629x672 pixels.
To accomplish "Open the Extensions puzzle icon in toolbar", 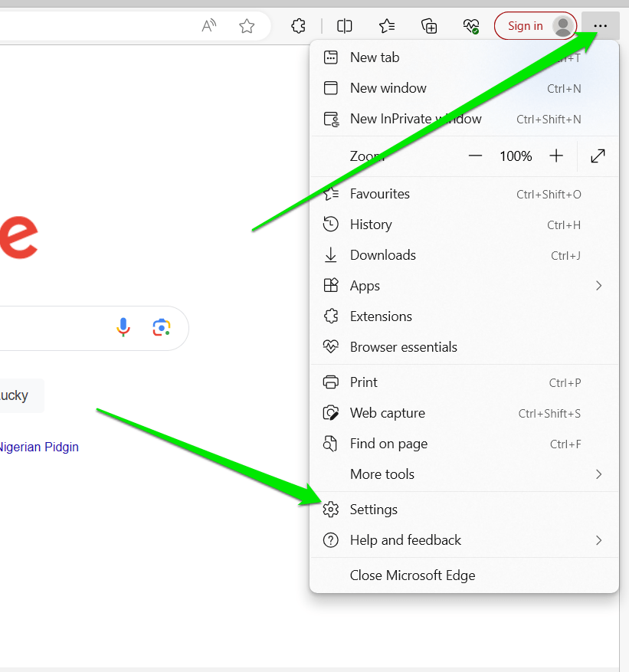I will (x=299, y=26).
